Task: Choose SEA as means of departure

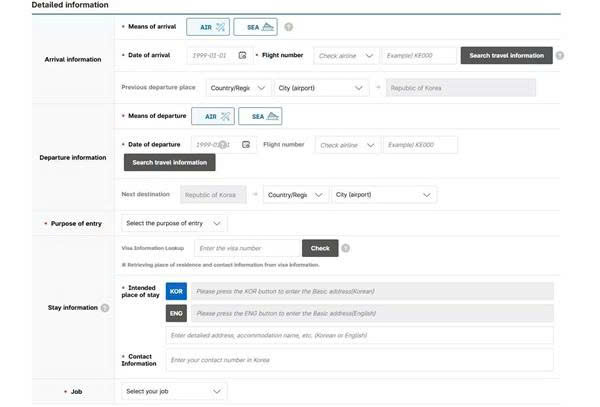Action: (x=260, y=116)
